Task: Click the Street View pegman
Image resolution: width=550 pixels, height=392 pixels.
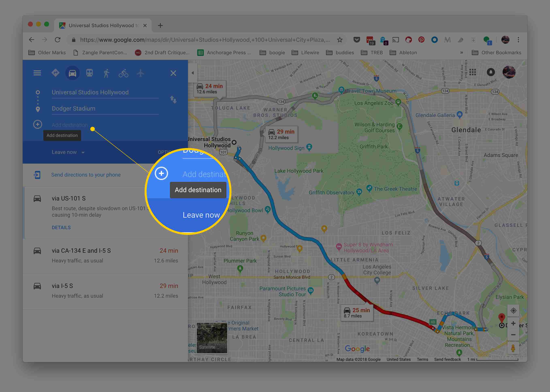Action: [513, 348]
